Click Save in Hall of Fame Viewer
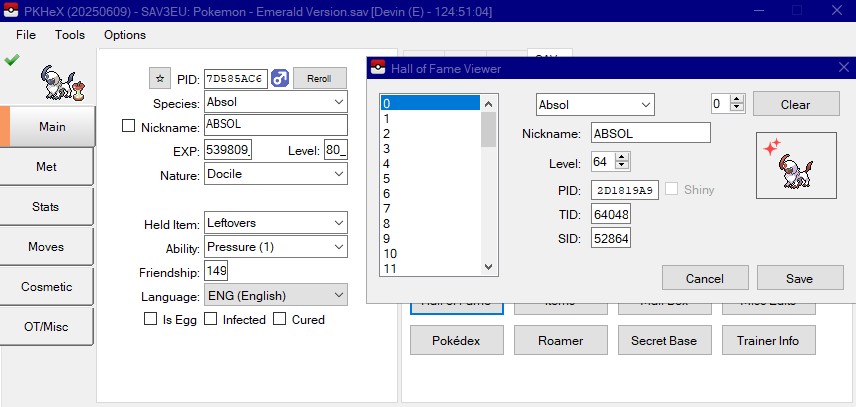This screenshot has height=407, width=856. [x=799, y=278]
